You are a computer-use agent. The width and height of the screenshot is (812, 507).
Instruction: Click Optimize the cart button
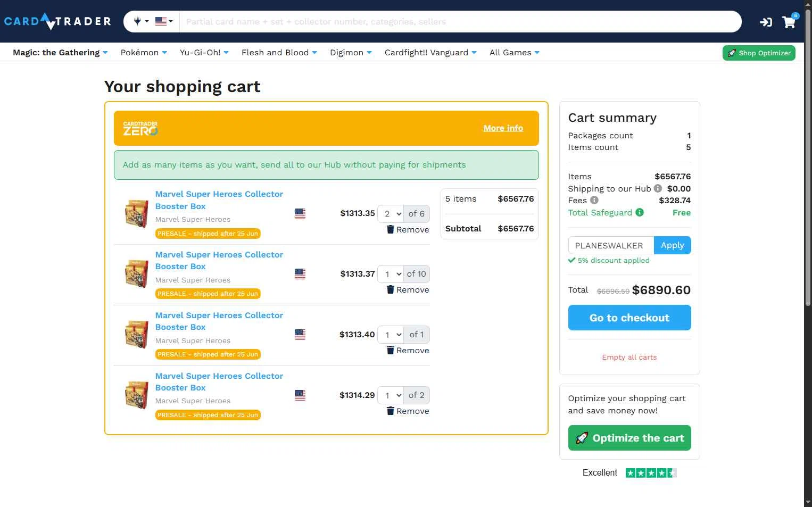coord(629,438)
